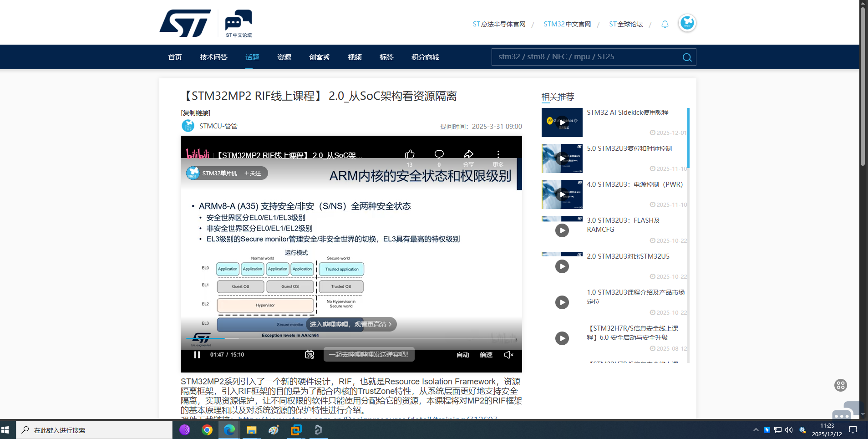Focus the stm32 / stm8 search field
This screenshot has height=439, width=868.
(587, 57)
